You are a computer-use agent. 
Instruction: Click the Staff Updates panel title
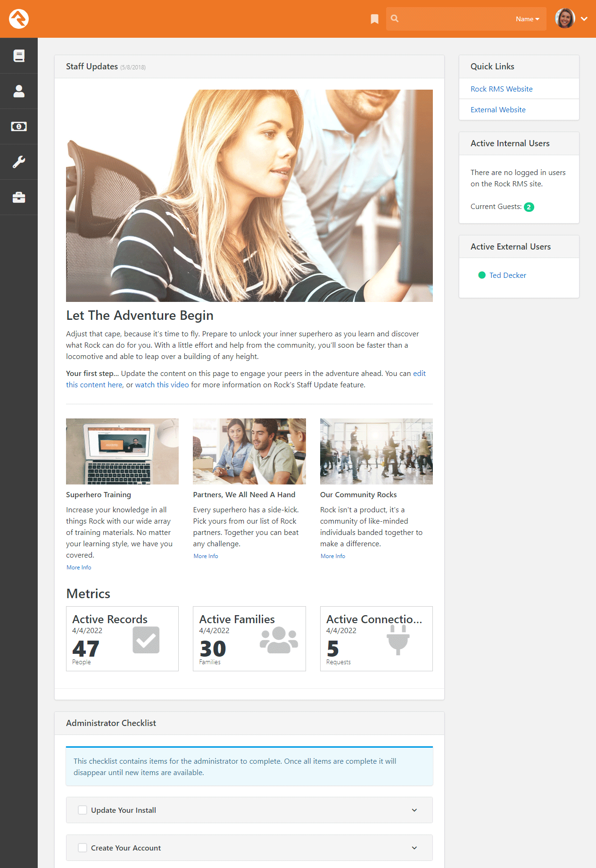(x=92, y=67)
